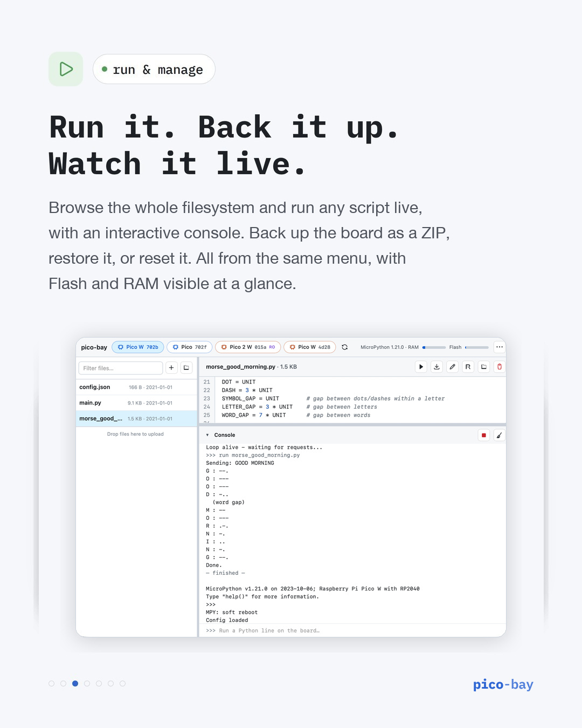Click 'Config loaded' console line
The width and height of the screenshot is (582, 728).
[227, 620]
